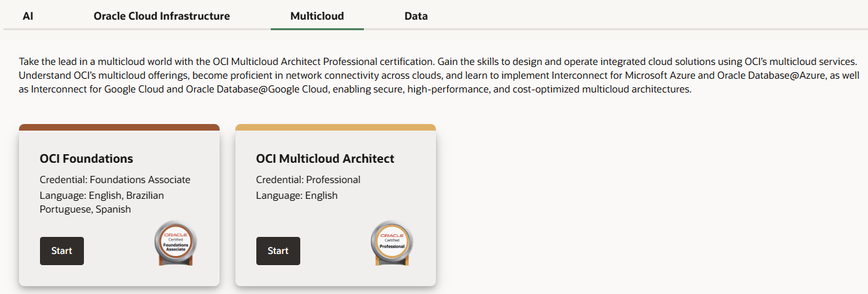Start the OCI Foundations certification
The height and width of the screenshot is (294, 868).
point(62,251)
